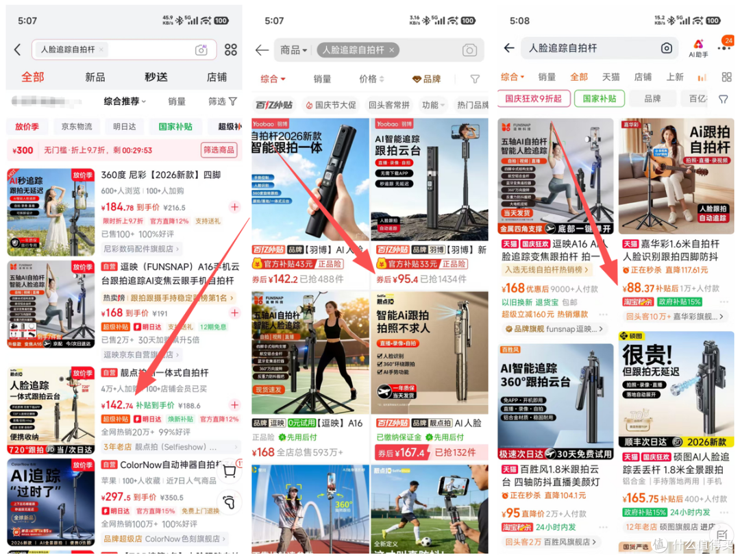Image resolution: width=740 pixels, height=560 pixels.
Task: Toggle the 品牌 chip in Taobao filter row
Action: pos(653,99)
